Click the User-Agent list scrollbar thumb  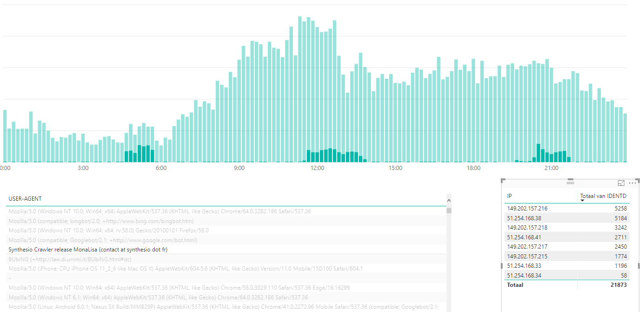click(x=449, y=210)
